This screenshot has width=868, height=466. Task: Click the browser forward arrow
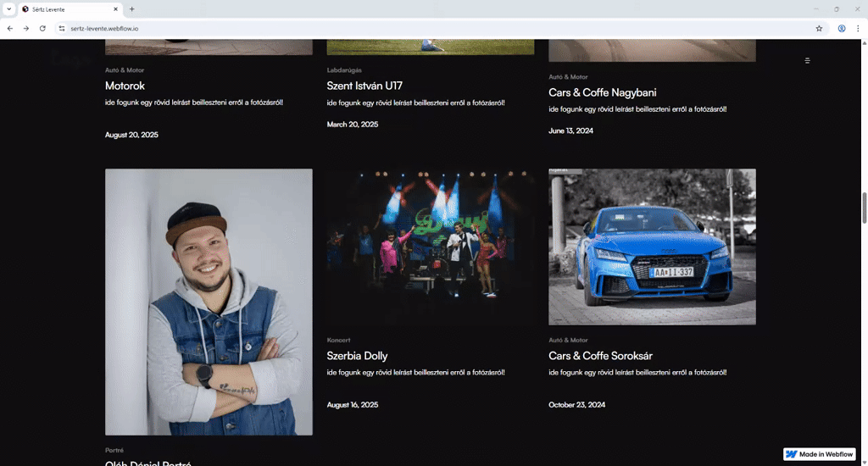click(26, 28)
